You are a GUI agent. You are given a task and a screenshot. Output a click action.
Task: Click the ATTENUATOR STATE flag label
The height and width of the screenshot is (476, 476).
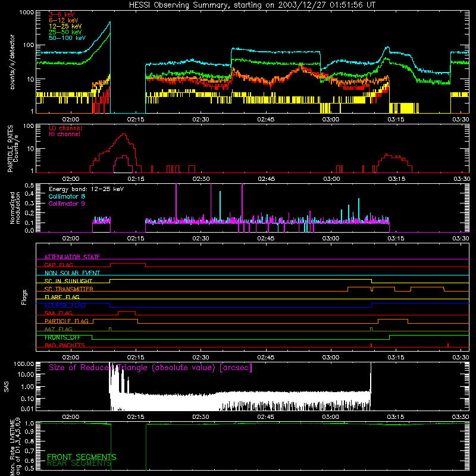[72, 257]
